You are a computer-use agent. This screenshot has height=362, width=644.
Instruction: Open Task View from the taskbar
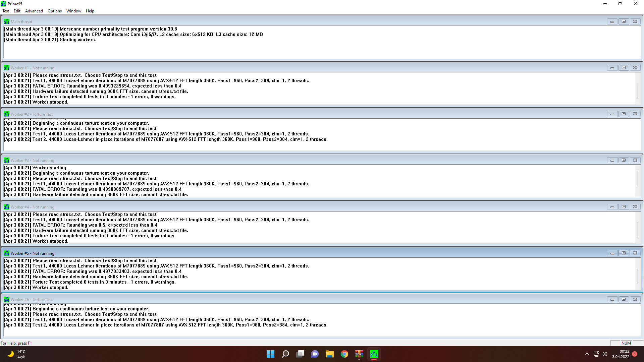(x=300, y=354)
